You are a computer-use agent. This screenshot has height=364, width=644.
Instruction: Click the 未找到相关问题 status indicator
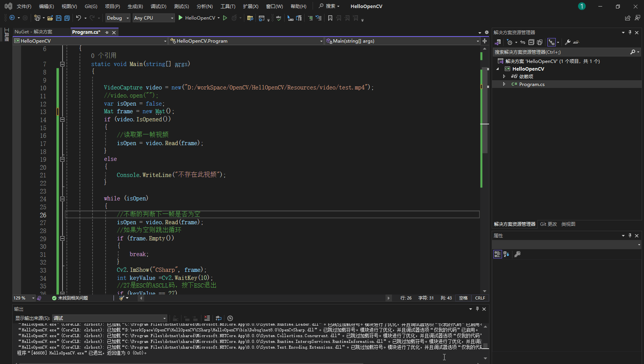pos(70,298)
